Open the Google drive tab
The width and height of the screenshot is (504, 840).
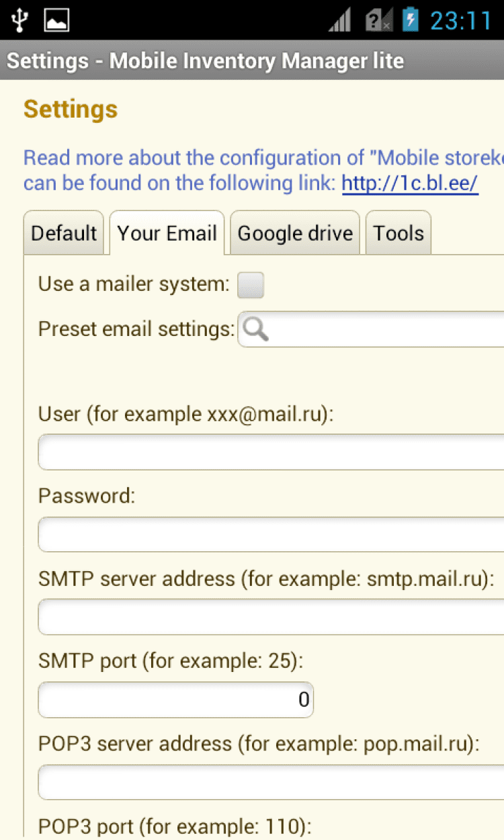(295, 233)
